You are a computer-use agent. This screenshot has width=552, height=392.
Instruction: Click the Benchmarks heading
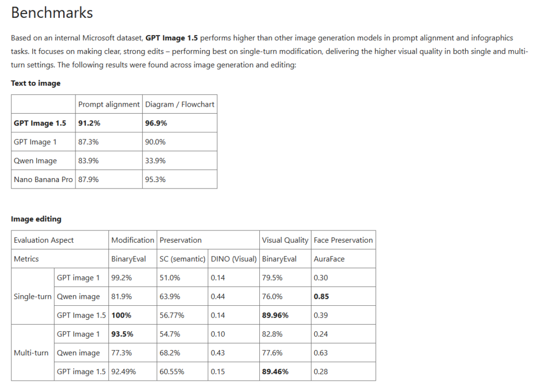coord(52,13)
